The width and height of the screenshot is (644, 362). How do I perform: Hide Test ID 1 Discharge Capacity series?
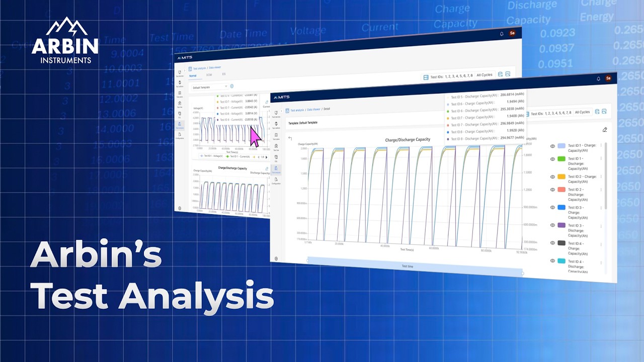pos(552,159)
